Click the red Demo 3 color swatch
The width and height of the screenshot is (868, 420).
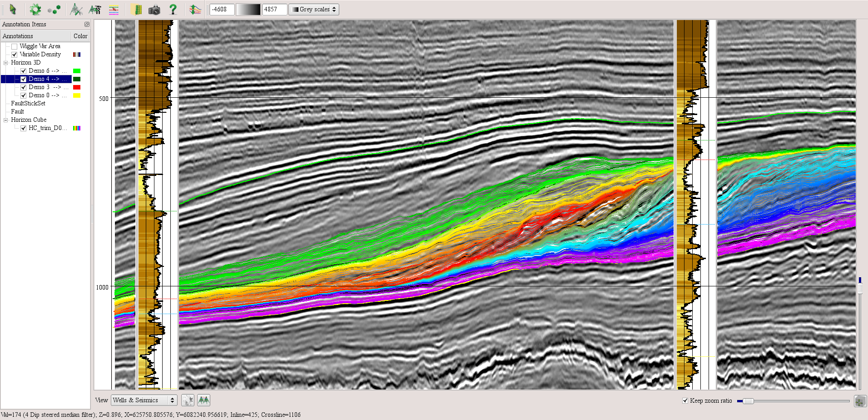tap(77, 87)
